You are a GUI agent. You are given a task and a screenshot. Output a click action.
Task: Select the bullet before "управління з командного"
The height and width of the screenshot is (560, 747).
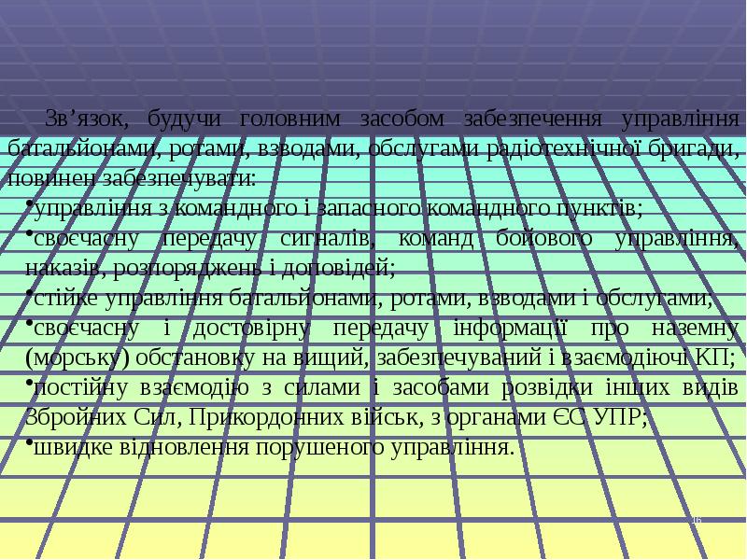click(x=27, y=202)
